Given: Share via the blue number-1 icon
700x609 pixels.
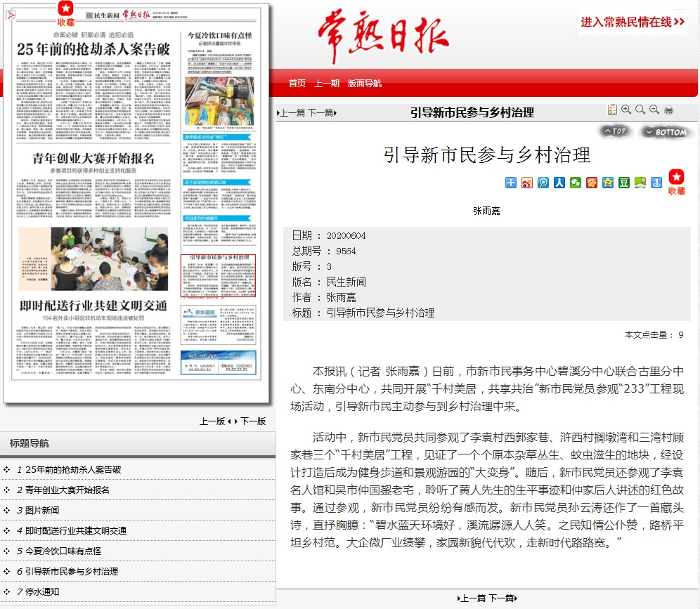Looking at the screenshot, I should [656, 183].
